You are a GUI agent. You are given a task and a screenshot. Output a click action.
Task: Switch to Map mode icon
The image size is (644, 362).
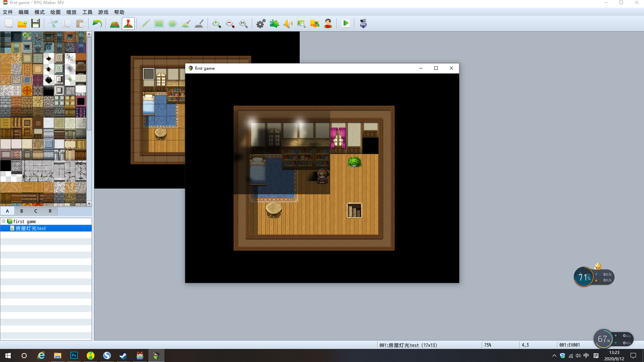pos(115,23)
